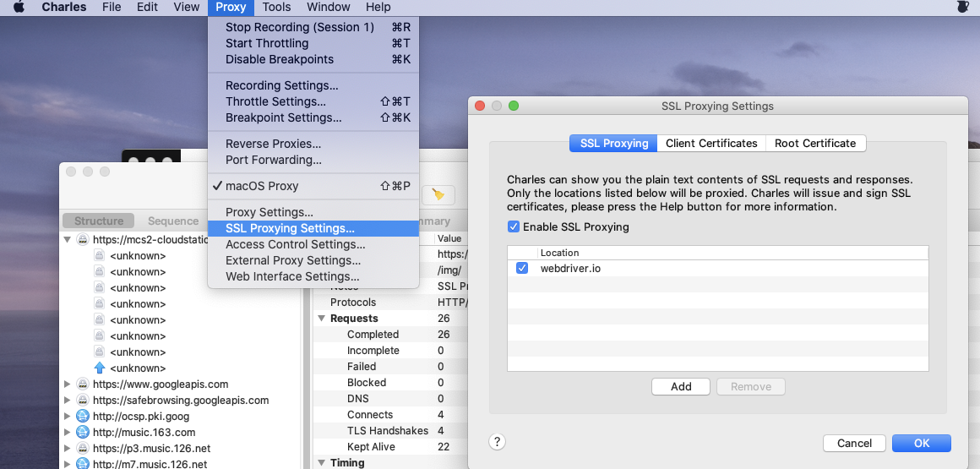Select the SSL Proxying tab
The height and width of the screenshot is (469, 980).
click(x=613, y=143)
